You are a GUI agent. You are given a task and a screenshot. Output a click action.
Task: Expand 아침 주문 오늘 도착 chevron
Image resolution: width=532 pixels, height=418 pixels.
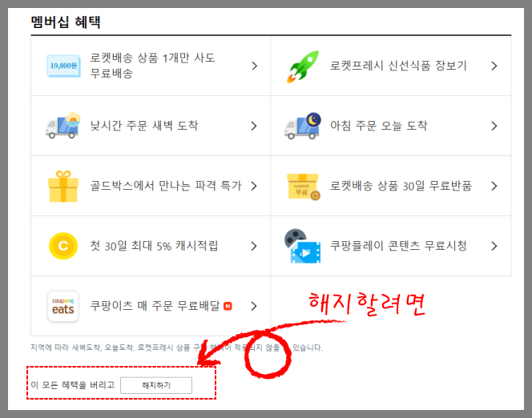(494, 126)
